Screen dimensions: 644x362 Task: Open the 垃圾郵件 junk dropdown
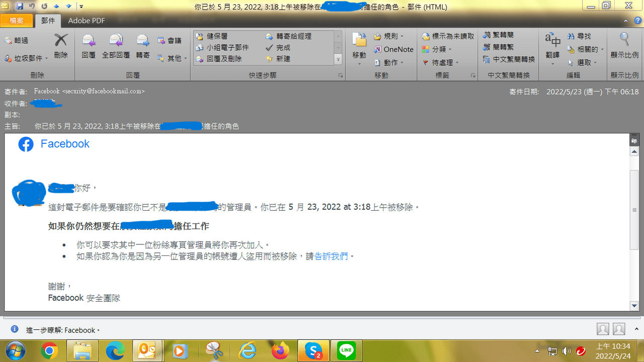[x=26, y=58]
